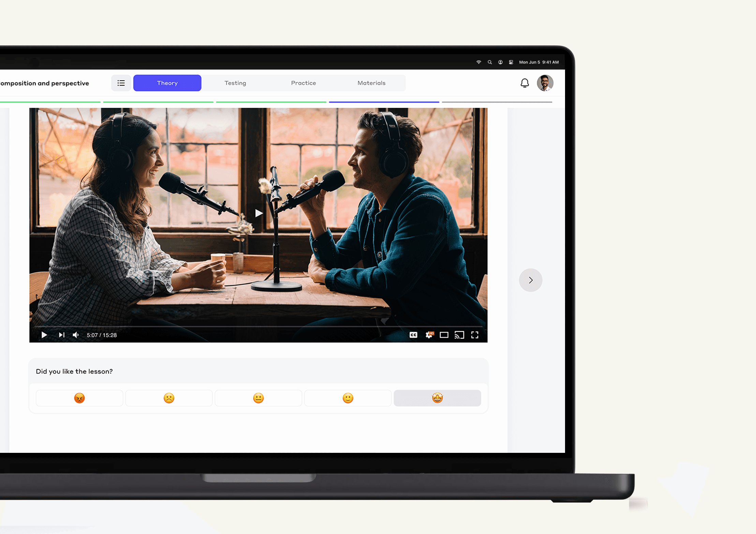Image resolution: width=756 pixels, height=534 pixels.
Task: Select the star-struck emoji rating
Action: click(437, 398)
